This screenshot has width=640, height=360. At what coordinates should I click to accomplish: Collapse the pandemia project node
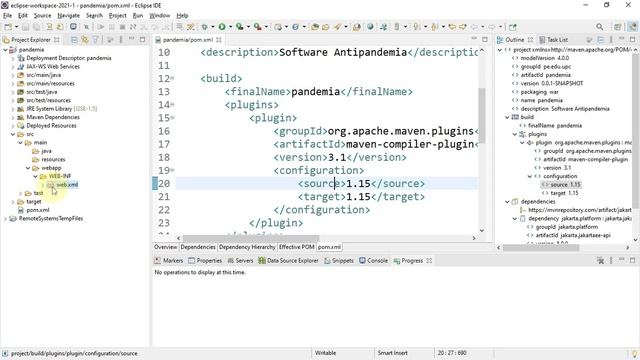[x=5, y=50]
